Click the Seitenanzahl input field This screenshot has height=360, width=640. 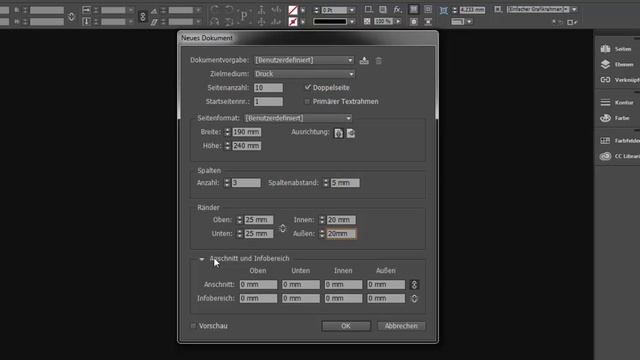click(268, 88)
